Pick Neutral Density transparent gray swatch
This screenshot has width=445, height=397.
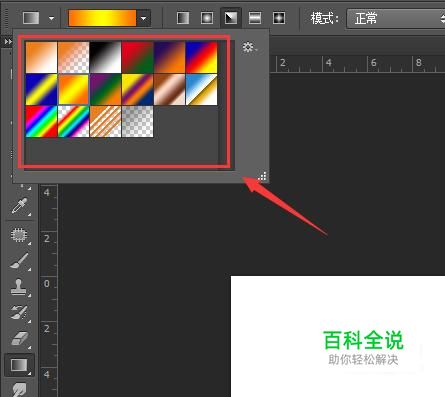click(x=137, y=121)
